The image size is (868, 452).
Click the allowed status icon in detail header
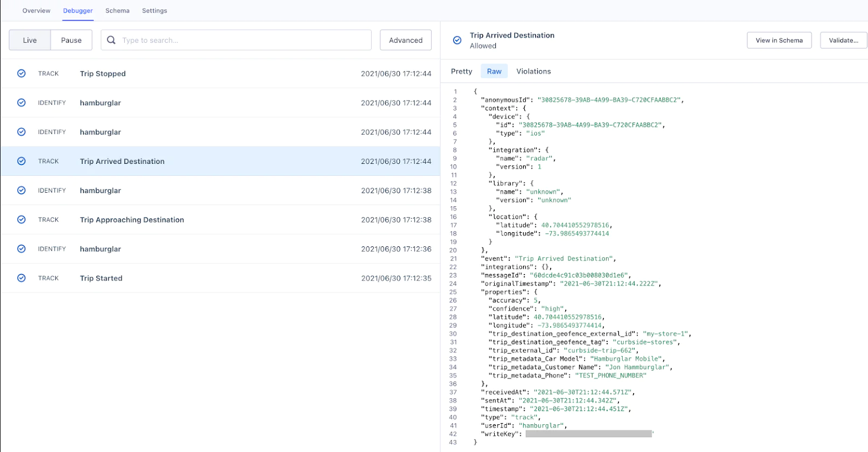click(x=457, y=40)
